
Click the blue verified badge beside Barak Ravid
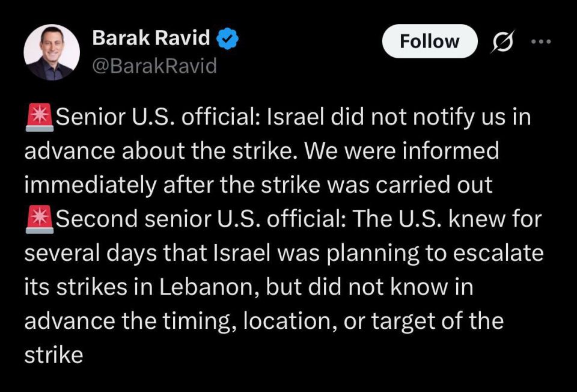[x=227, y=37]
